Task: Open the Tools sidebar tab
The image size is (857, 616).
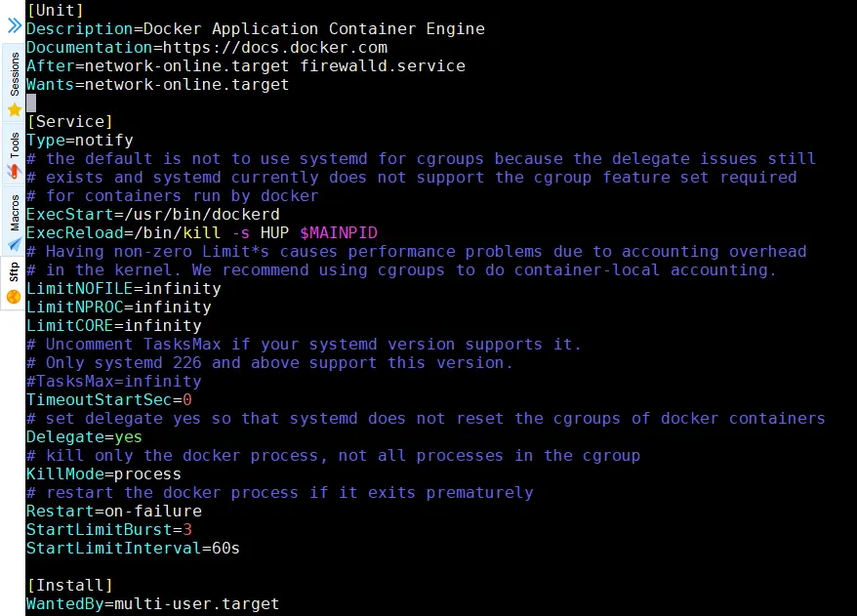Action: [15, 154]
